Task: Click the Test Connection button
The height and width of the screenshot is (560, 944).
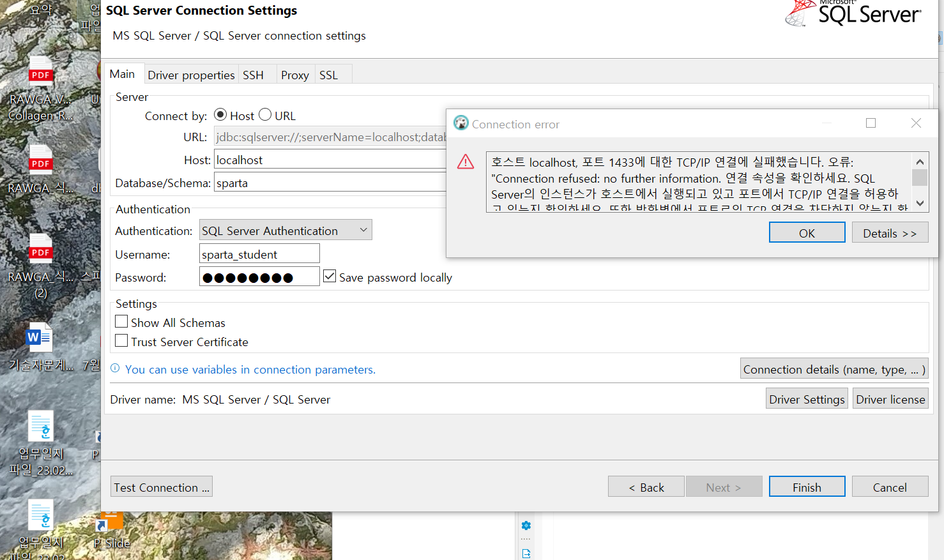Action: [162, 487]
